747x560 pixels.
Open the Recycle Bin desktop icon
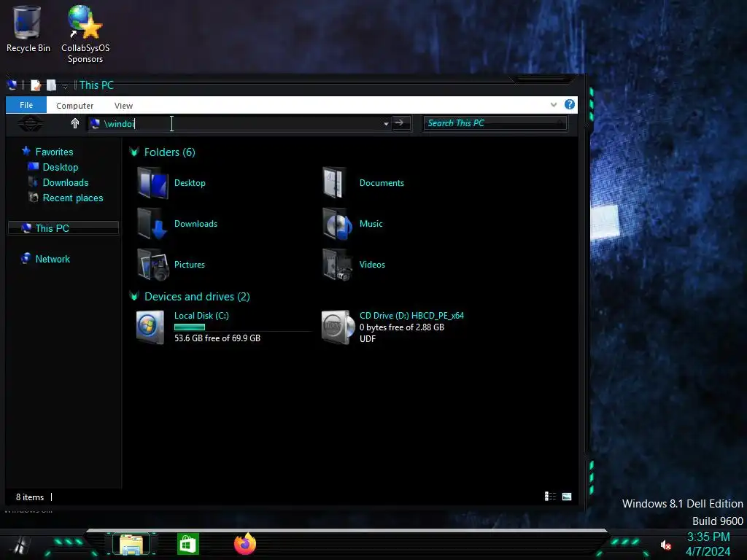click(27, 29)
